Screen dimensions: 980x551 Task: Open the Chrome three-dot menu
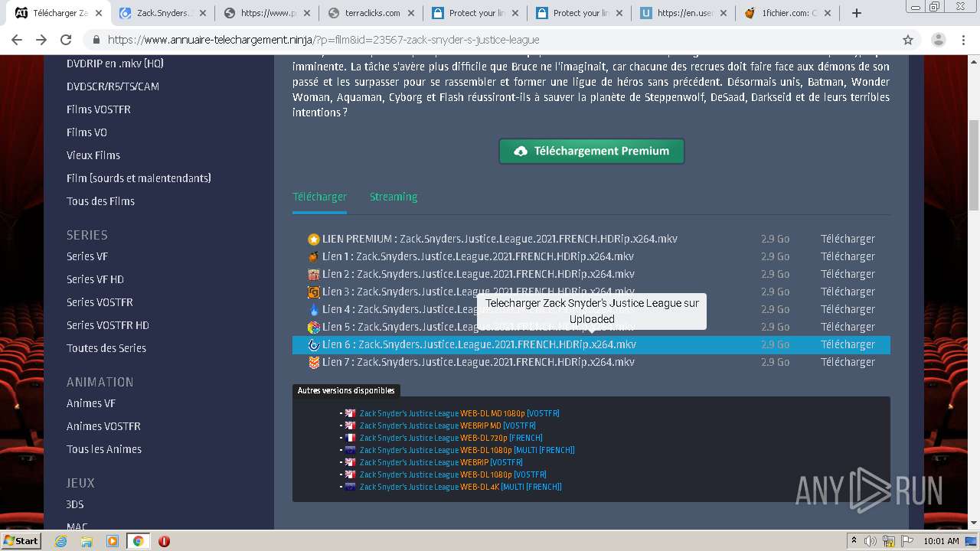(x=964, y=40)
